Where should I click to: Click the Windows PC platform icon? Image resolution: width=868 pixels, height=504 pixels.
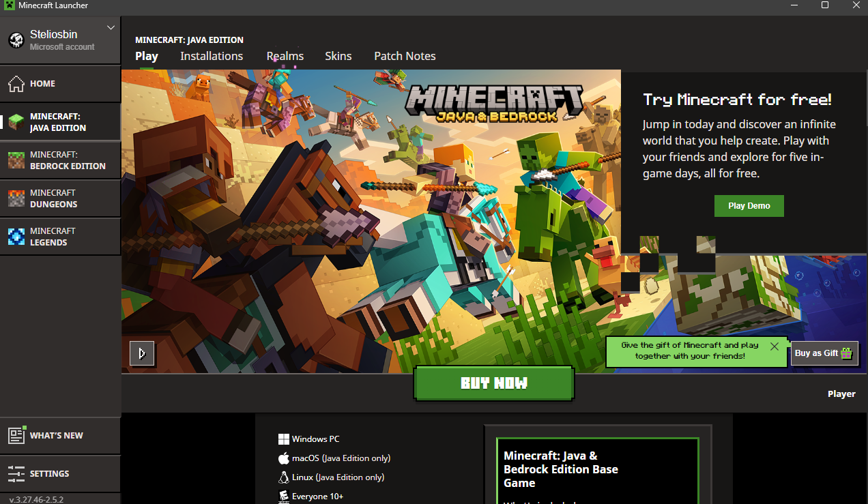284,439
